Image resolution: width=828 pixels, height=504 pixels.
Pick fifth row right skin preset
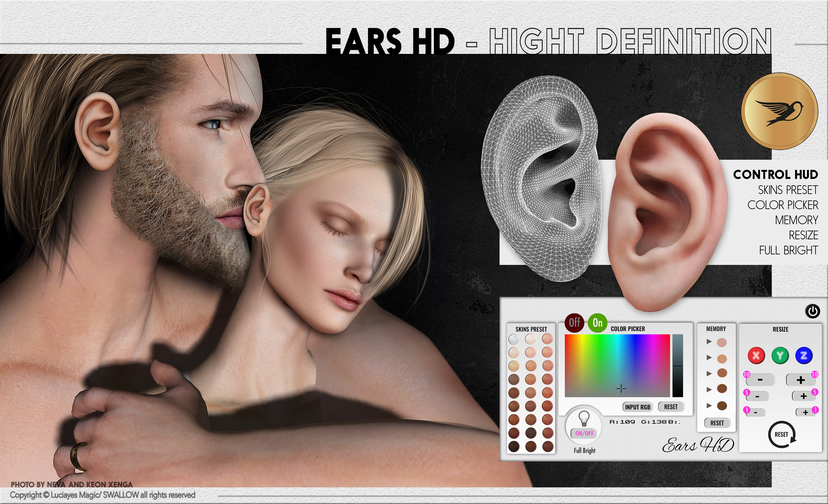[x=547, y=393]
